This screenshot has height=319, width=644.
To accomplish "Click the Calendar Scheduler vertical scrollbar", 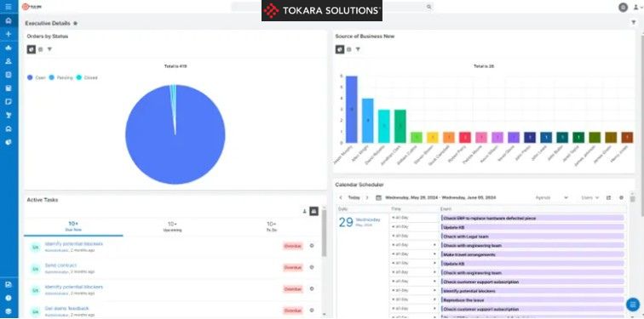I will [632, 199].
